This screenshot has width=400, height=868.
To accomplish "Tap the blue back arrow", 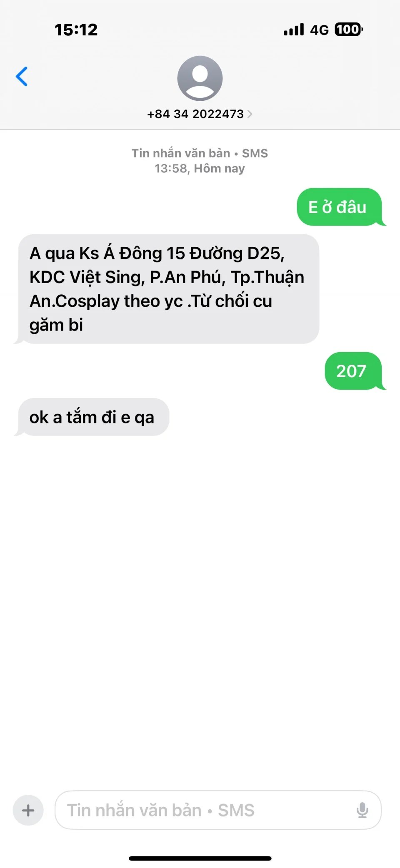I will [x=22, y=76].
